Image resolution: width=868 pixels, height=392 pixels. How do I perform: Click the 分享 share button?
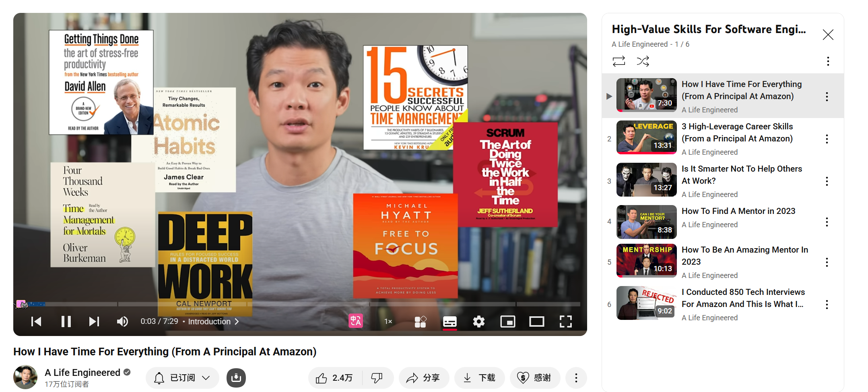tap(424, 378)
